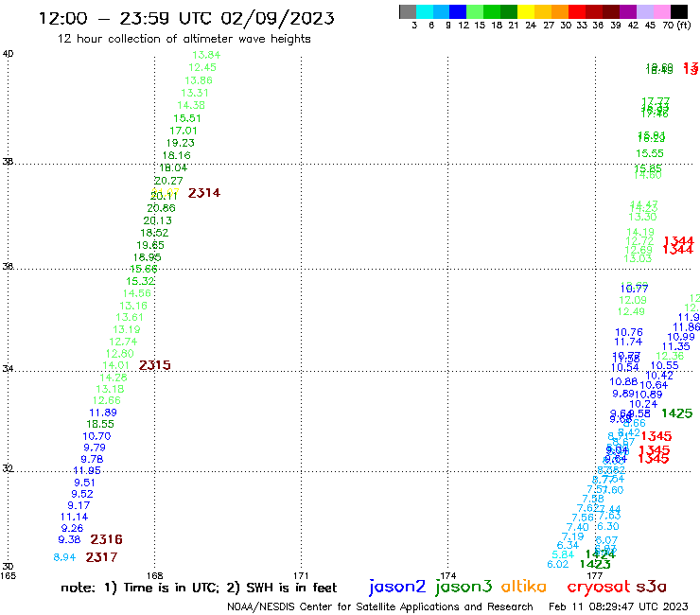Click the wave height value 9.79
Image resolution: width=700 pixels, height=615 pixels.
coord(95,448)
